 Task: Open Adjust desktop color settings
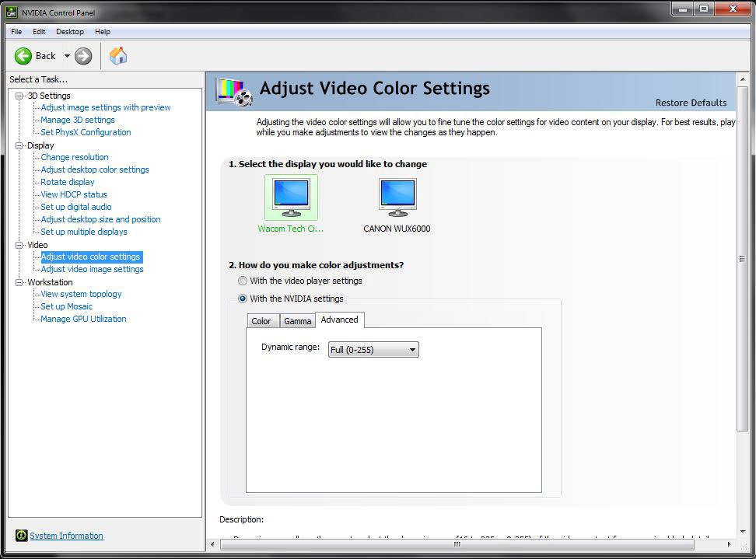[95, 169]
